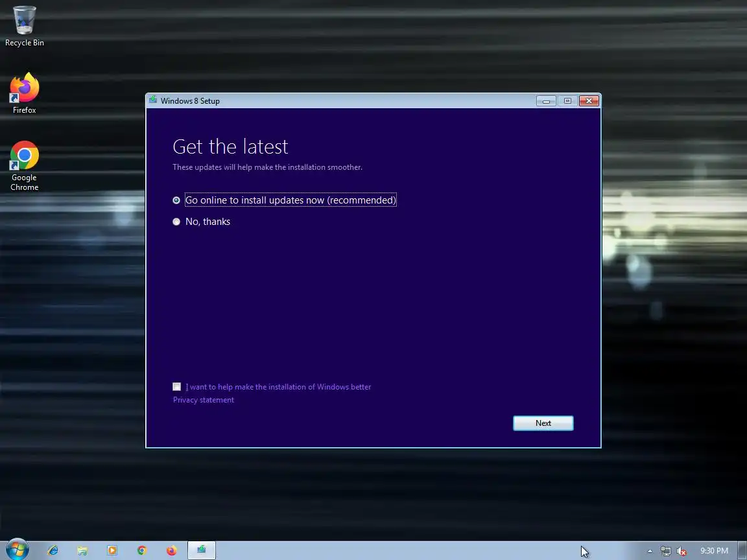Click the Next button

point(543,423)
